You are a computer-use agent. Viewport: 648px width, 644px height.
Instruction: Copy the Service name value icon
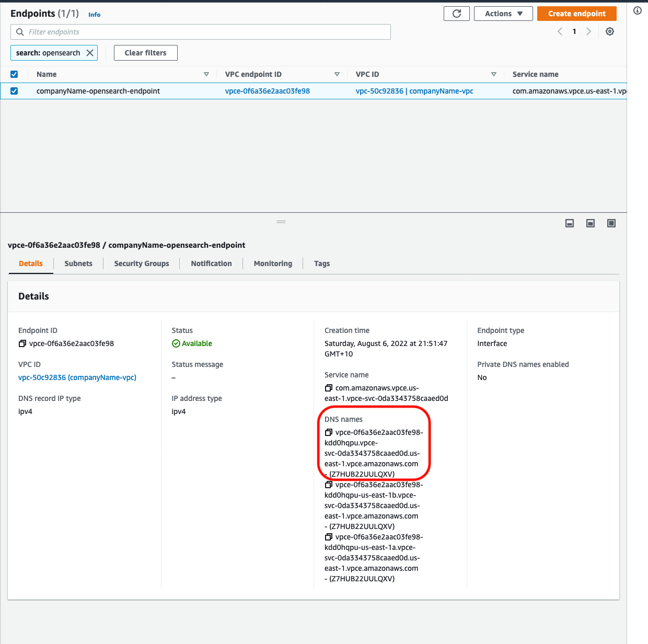[x=328, y=388]
